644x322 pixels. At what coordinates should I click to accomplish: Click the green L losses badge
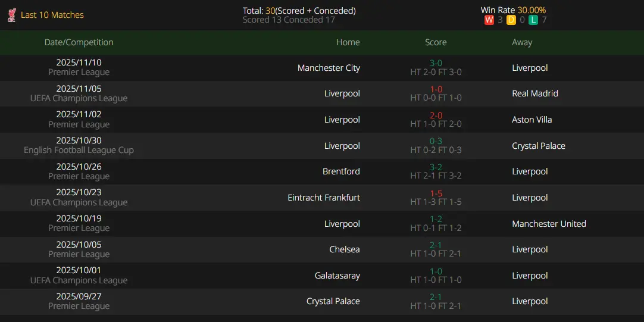[x=533, y=20]
